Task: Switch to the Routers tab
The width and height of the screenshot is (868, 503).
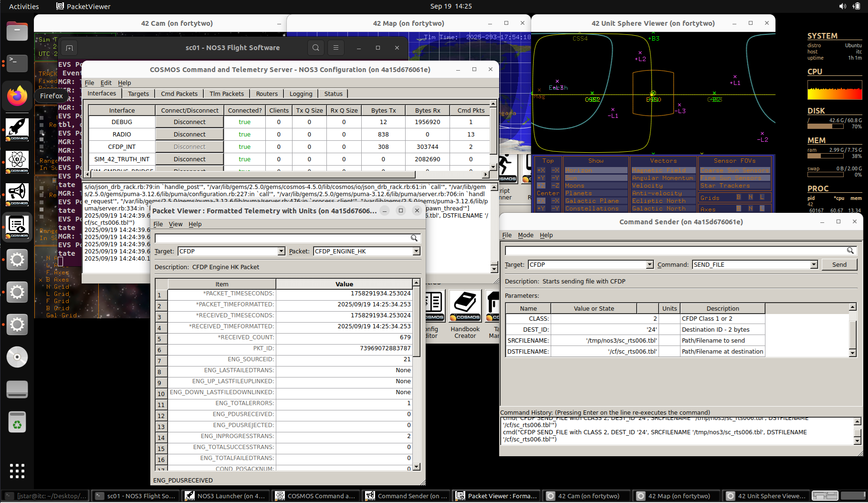Action: [267, 94]
